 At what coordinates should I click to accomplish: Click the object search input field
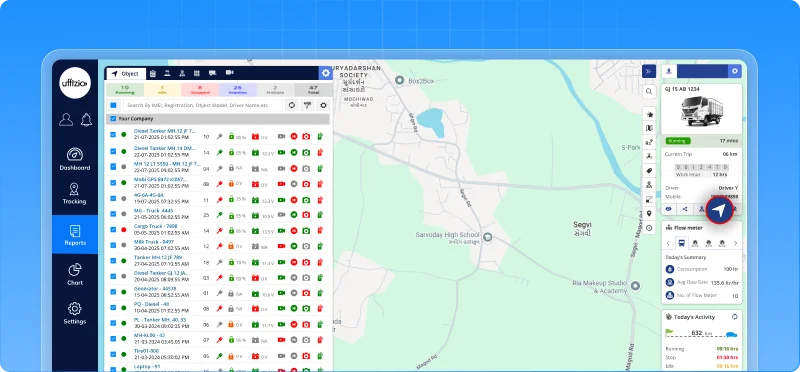click(x=203, y=105)
